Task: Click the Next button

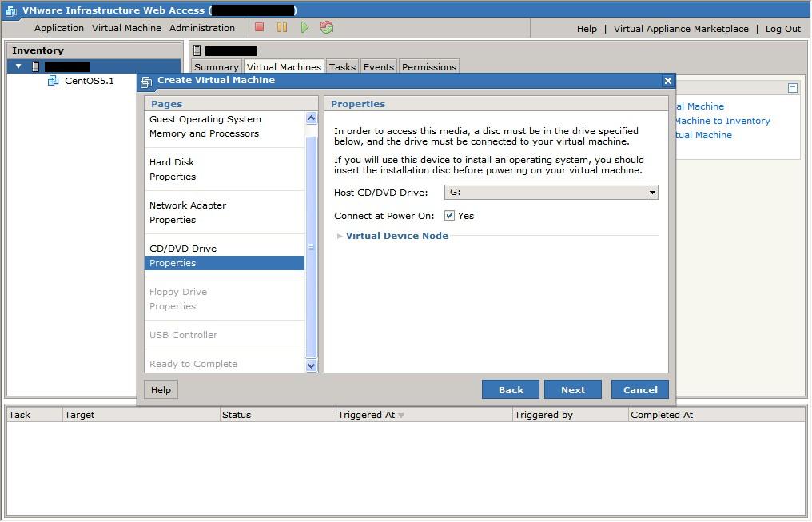Action: [x=572, y=389]
